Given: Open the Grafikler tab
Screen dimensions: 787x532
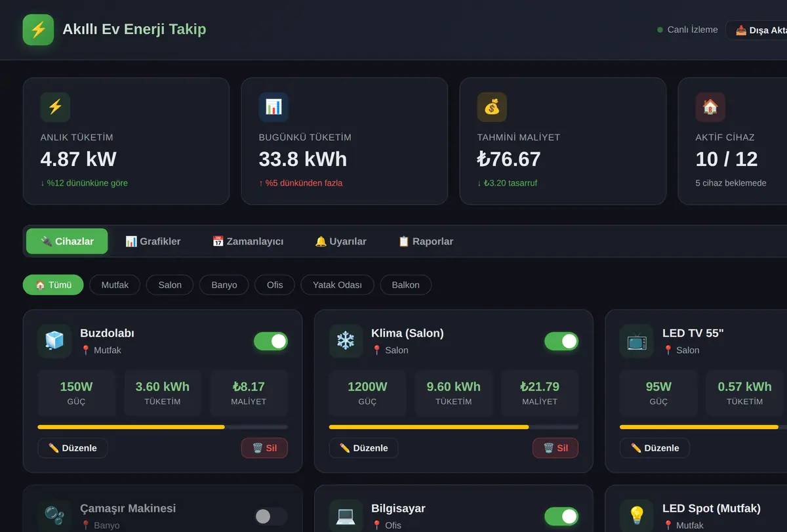Looking at the screenshot, I should coord(153,241).
